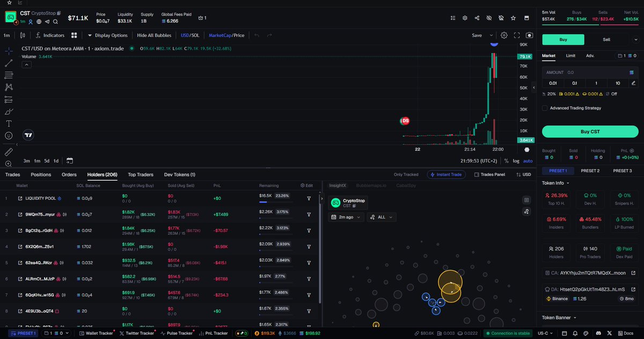Viewport: 644px width, 339px height.
Task: Click the redo arrow in chart toolbar
Action: 269,35
